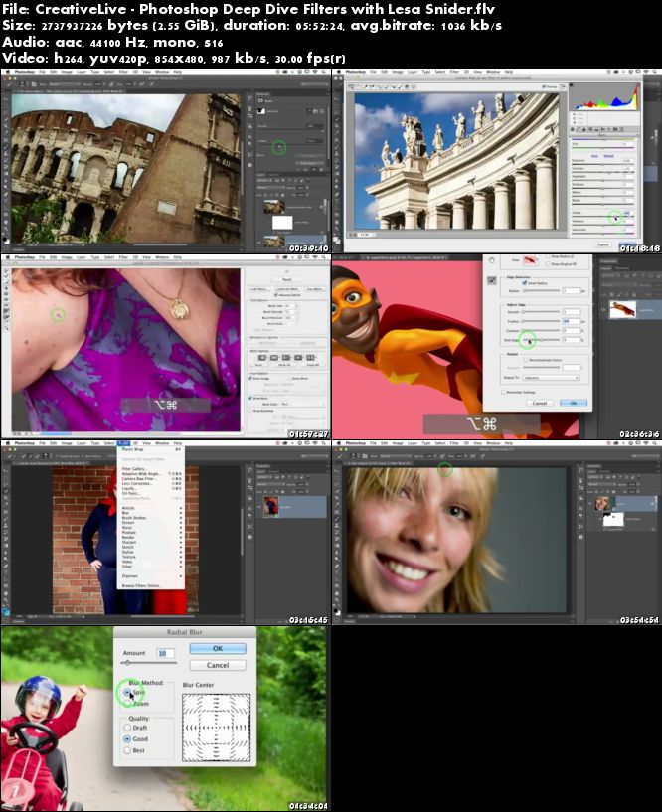Select the Hand tool in the Camera Raw toolbar

(x=359, y=87)
